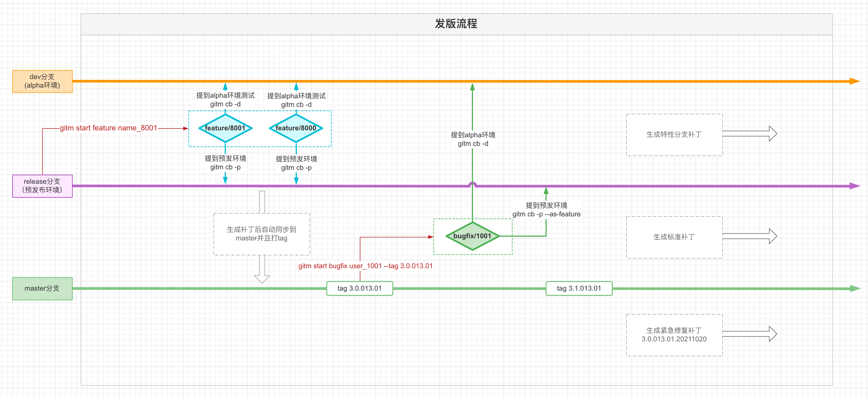The image size is (868, 398).
Task: Select the 生成特性分支补丁 dashed box
Action: point(674,135)
